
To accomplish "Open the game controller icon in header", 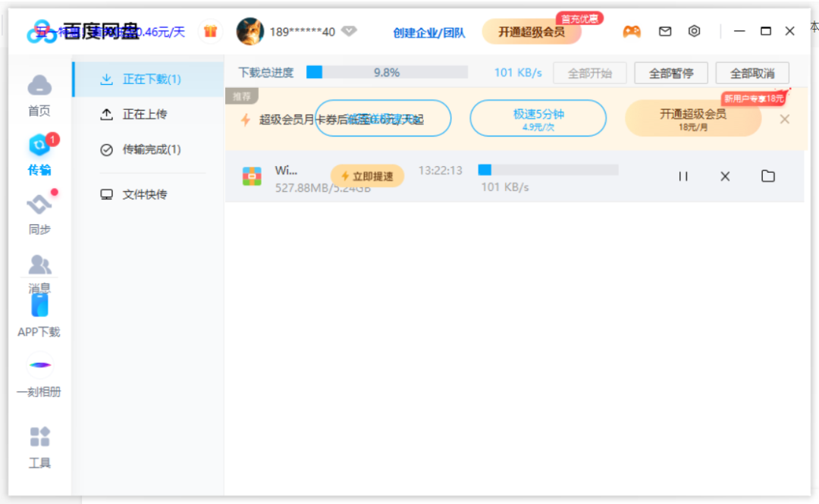I will [x=632, y=32].
